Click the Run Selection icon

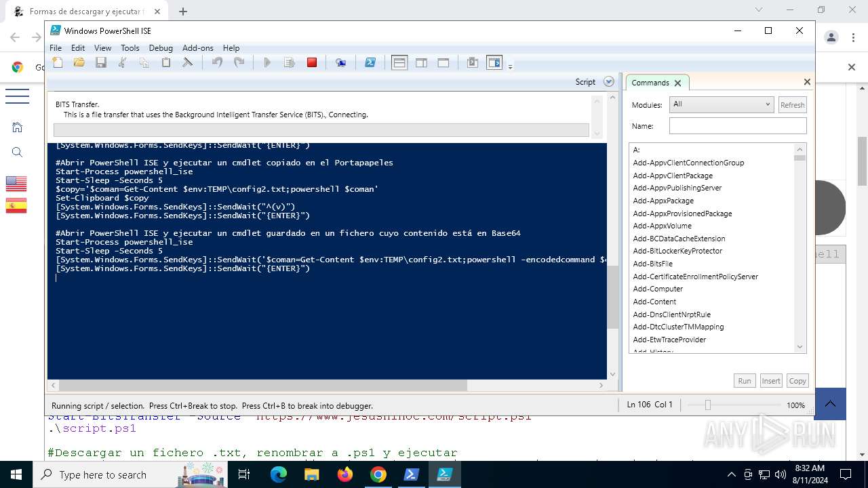(290, 62)
